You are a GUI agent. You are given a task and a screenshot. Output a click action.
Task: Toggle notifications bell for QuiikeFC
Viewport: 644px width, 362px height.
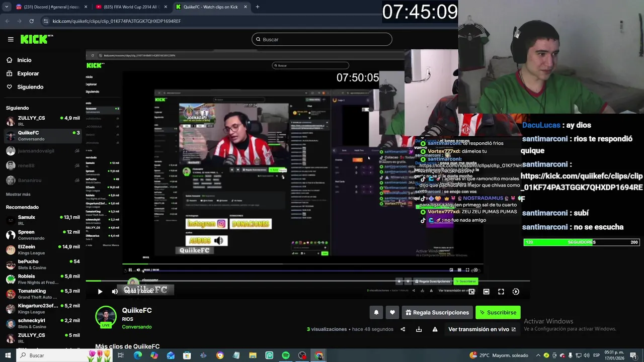376,313
